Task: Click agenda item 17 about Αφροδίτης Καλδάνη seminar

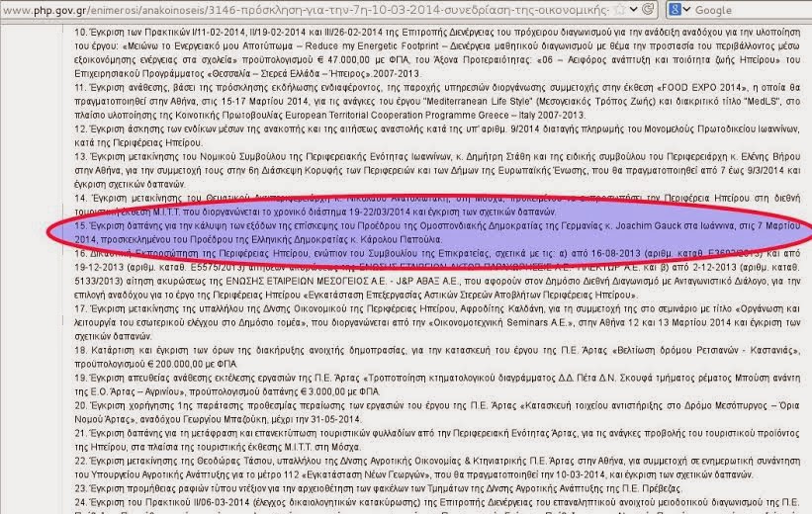Action: (x=437, y=322)
